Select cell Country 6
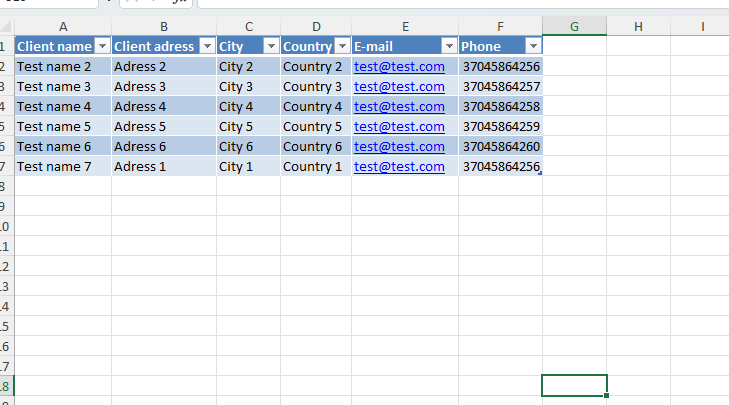 316,146
